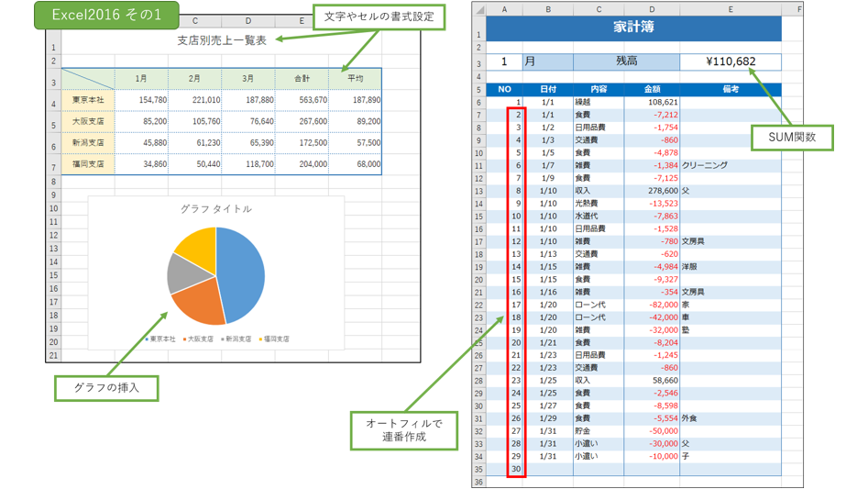Select the 家計簿 title banner
Screen dimensions: 868x489
point(633,28)
